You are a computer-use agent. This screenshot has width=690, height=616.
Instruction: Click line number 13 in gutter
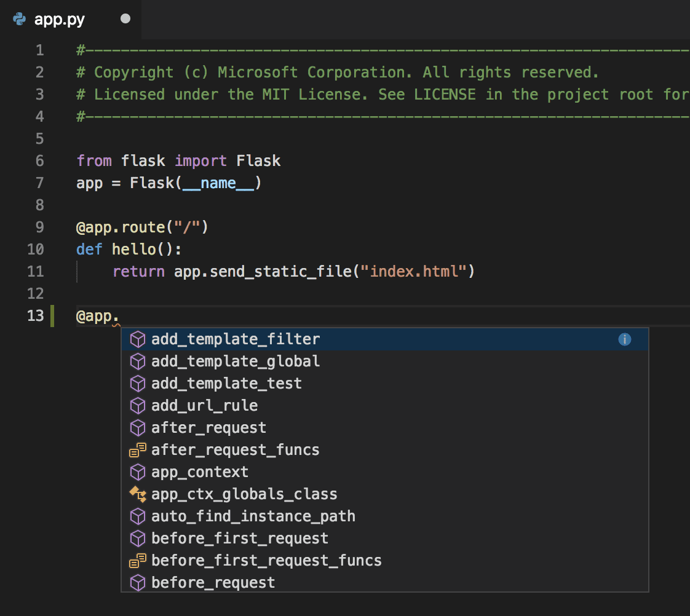coord(35,315)
